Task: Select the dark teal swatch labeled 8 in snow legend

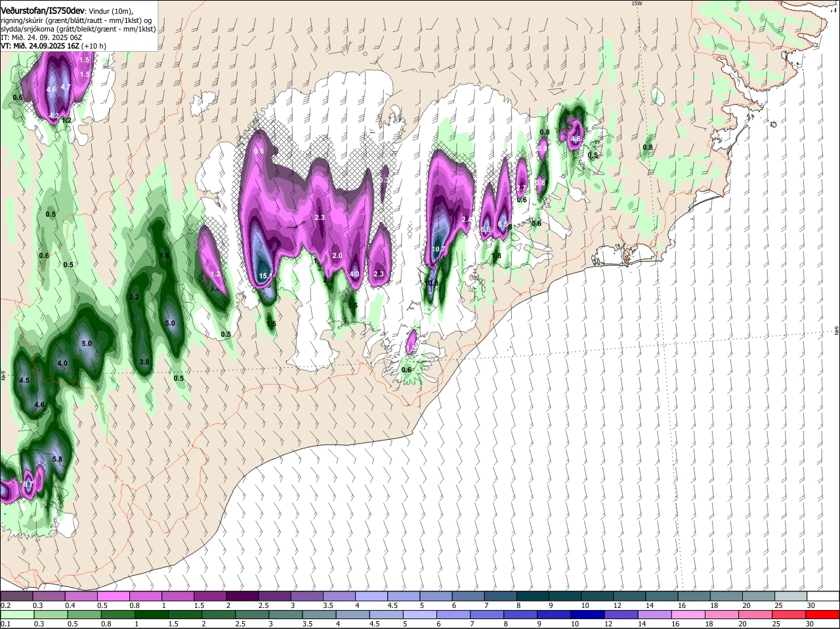Action: click(x=533, y=596)
